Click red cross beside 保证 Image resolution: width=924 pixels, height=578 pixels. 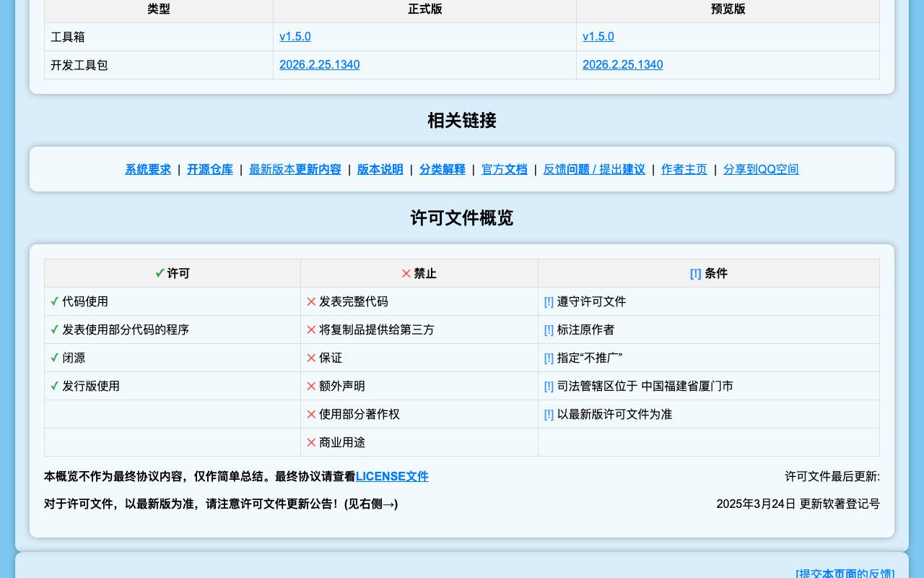[312, 358]
